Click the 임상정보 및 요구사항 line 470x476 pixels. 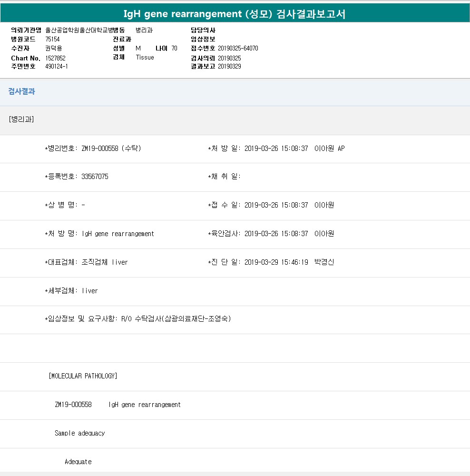click(138, 319)
